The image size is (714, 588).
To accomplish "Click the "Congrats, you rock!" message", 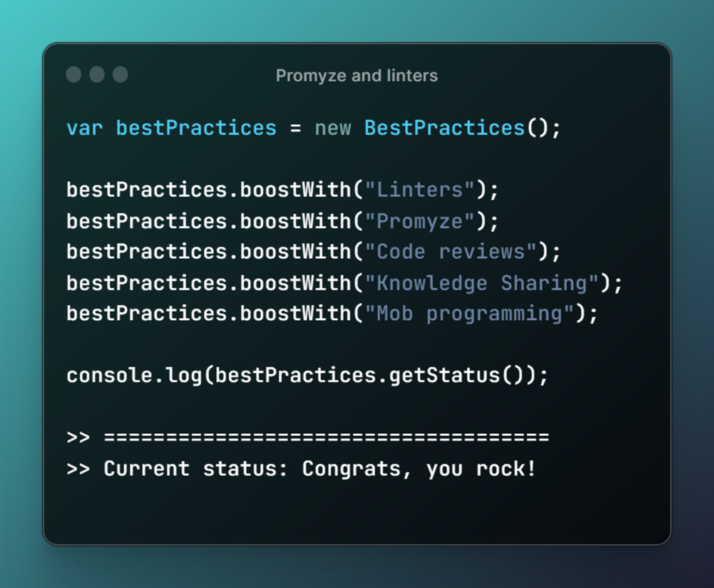I will [419, 468].
